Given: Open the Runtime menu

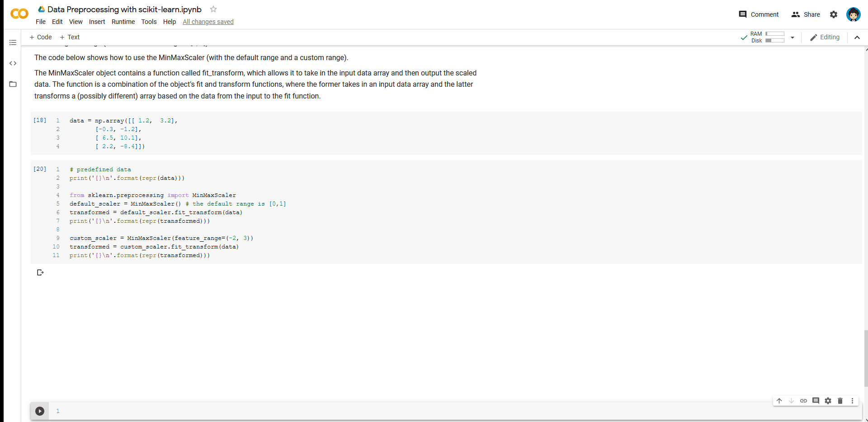Looking at the screenshot, I should coord(123,22).
